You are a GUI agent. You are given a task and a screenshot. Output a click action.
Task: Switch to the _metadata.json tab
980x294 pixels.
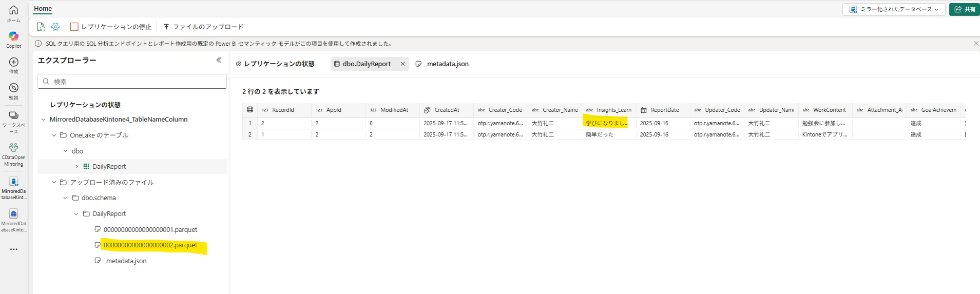coord(442,64)
